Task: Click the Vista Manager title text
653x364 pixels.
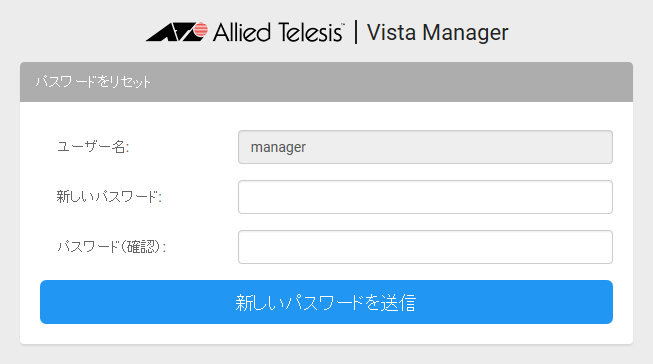Action: click(x=437, y=32)
